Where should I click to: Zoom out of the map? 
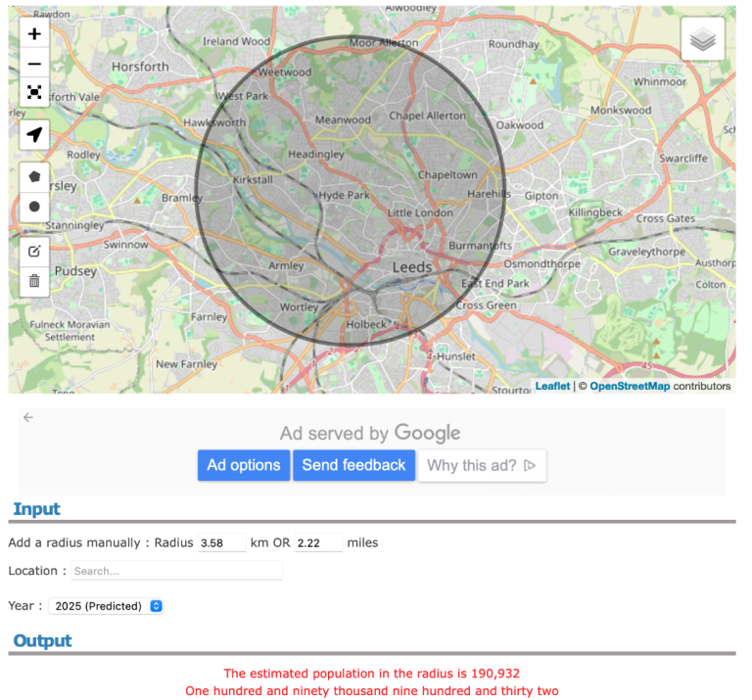tap(34, 64)
